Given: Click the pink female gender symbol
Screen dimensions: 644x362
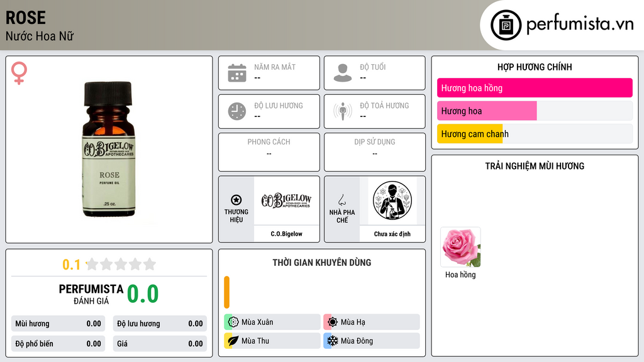Looking at the screenshot, I should (19, 73).
